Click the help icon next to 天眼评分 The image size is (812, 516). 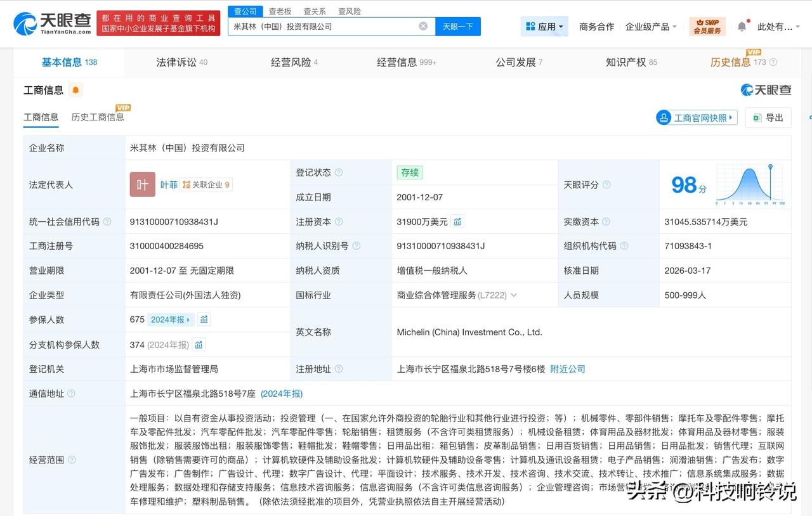coord(606,184)
